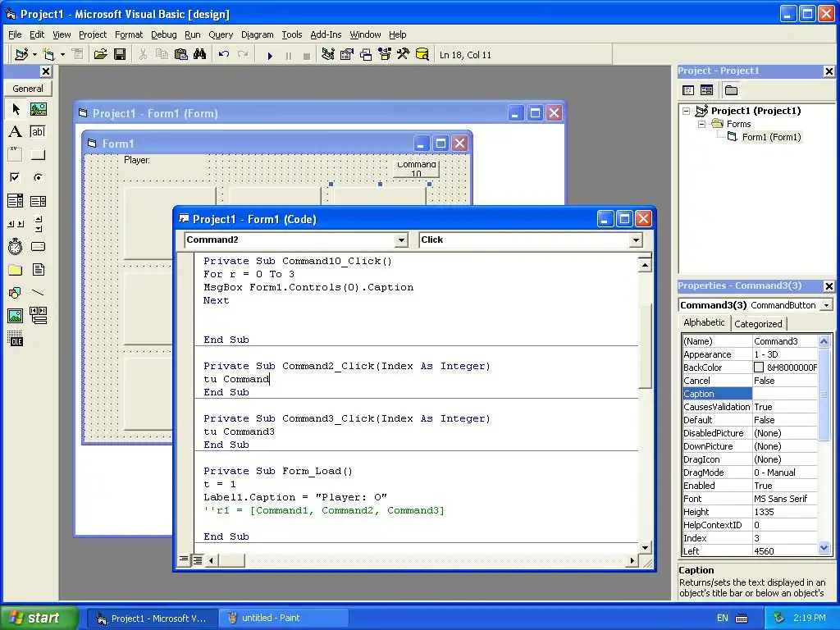Select the CommandButton control in the toolbox
The image size is (840, 630).
coord(38,155)
